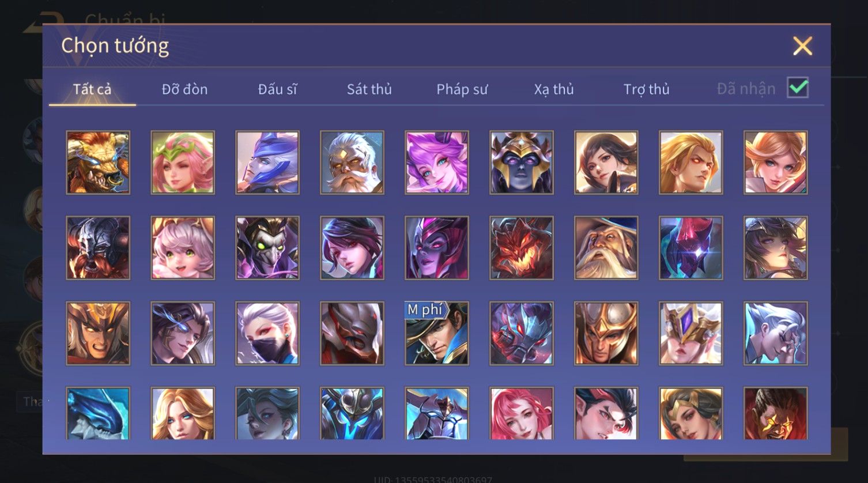Close the 'Chọn tướng' dialog

pyautogui.click(x=802, y=46)
